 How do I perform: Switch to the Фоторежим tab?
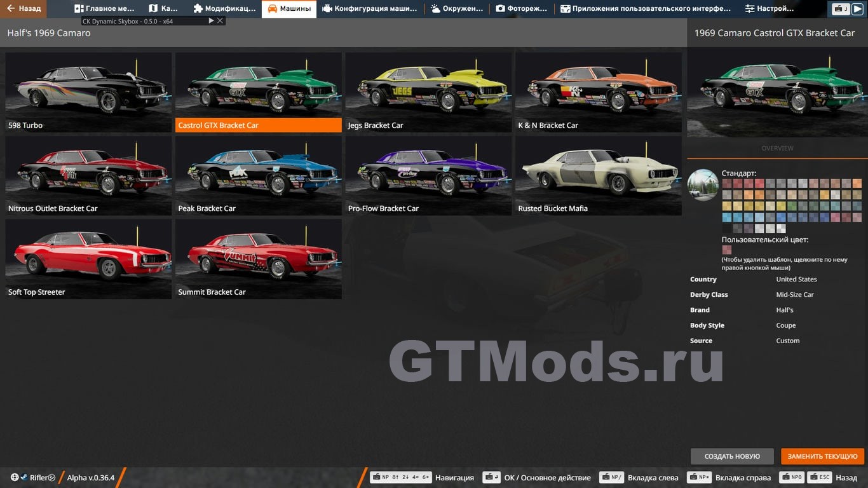[521, 9]
